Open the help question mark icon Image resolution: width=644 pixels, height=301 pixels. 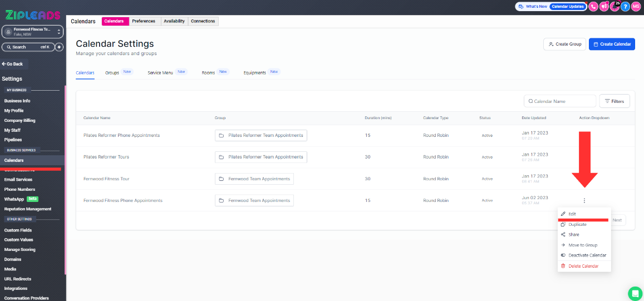(625, 7)
